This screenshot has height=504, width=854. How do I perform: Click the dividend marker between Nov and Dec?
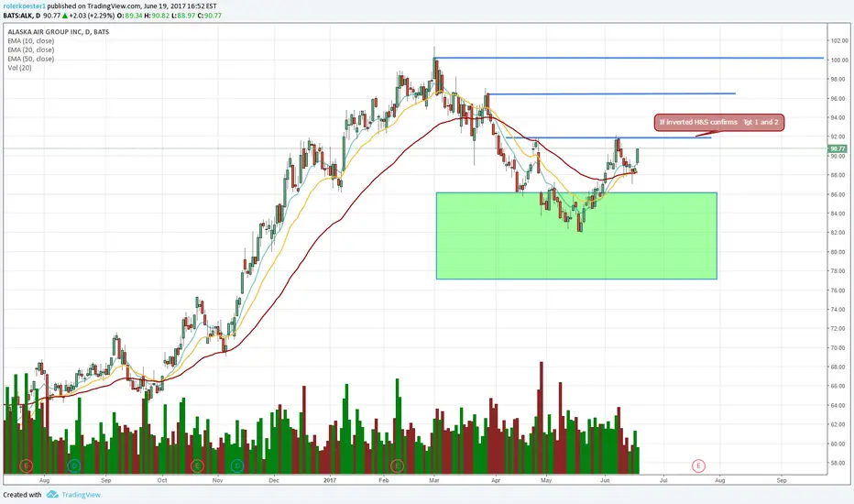point(237,466)
